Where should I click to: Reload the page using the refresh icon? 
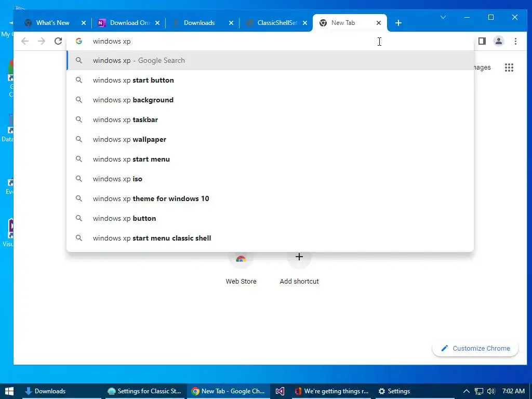pos(58,41)
